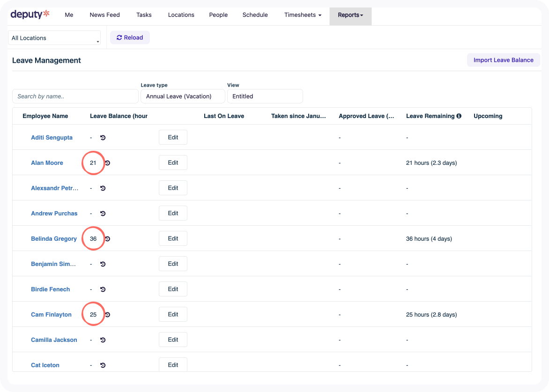Image resolution: width=549 pixels, height=392 pixels.
Task: Click the Leave Management heading
Action: pyautogui.click(x=46, y=60)
